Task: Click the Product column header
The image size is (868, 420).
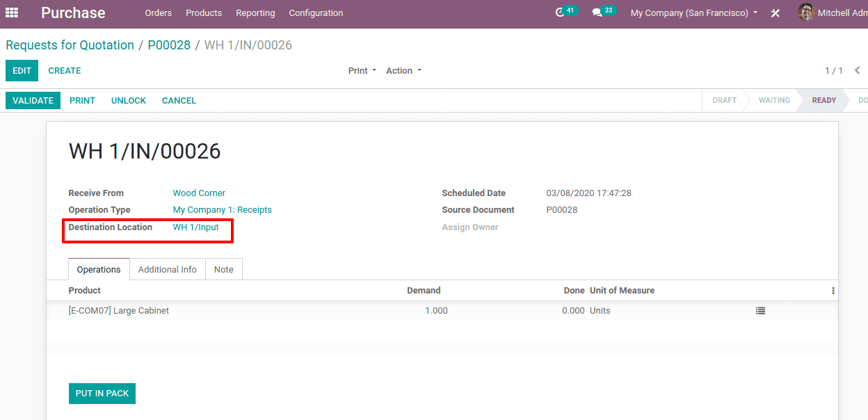Action: 85,291
